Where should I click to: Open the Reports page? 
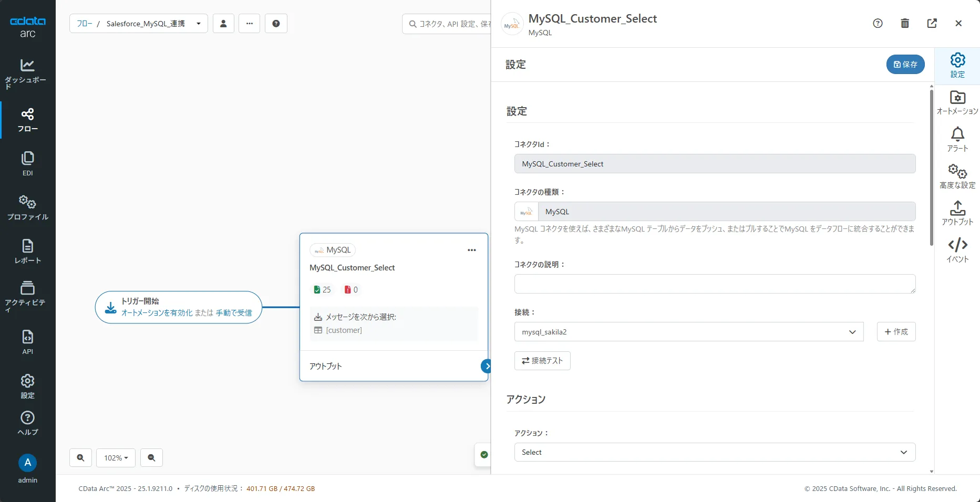[x=27, y=251]
